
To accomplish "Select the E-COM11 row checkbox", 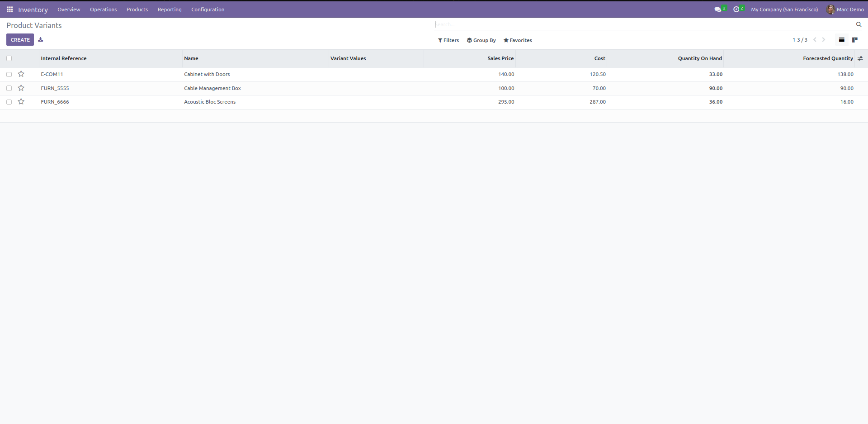I will (9, 74).
